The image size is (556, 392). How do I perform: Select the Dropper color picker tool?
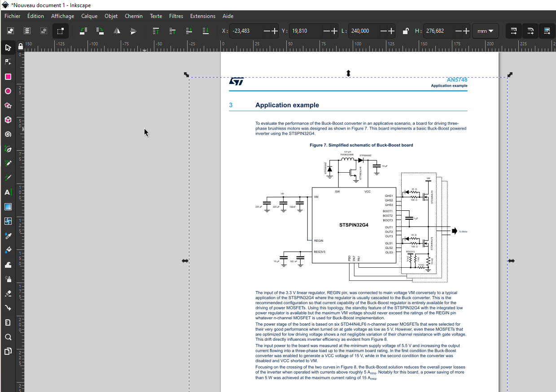[x=8, y=235]
